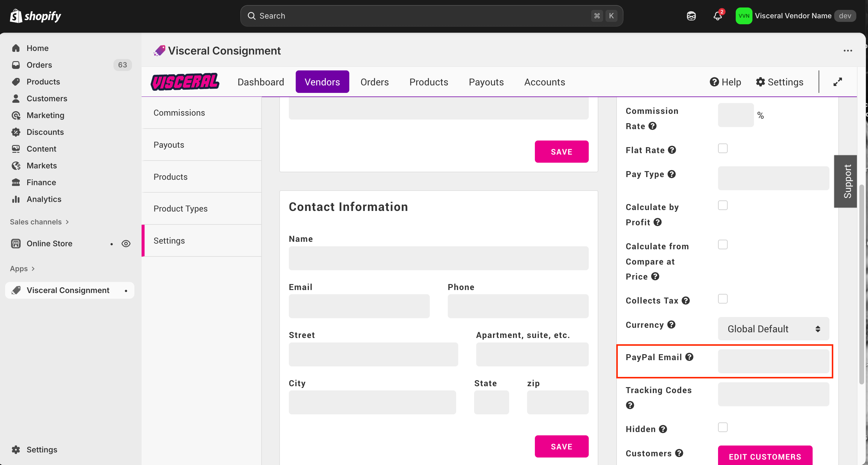Click the PayPal Email help question icon
This screenshot has width=868, height=465.
click(689, 357)
